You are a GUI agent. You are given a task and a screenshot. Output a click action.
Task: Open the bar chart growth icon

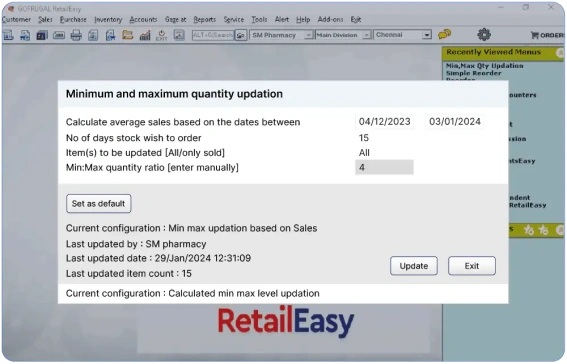point(145,35)
